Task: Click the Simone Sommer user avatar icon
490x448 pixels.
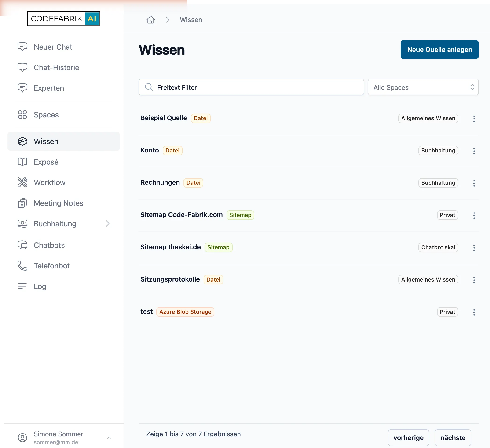Action: [22, 437]
